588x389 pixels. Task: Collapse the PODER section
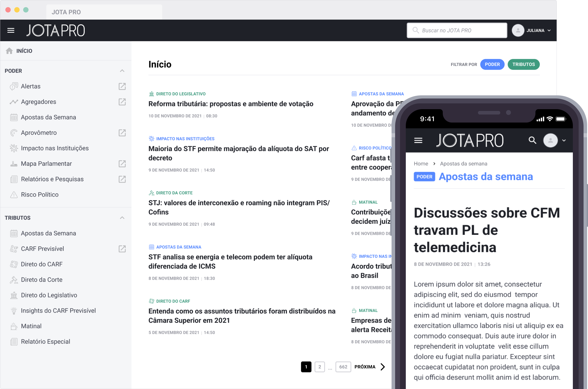[x=122, y=71]
